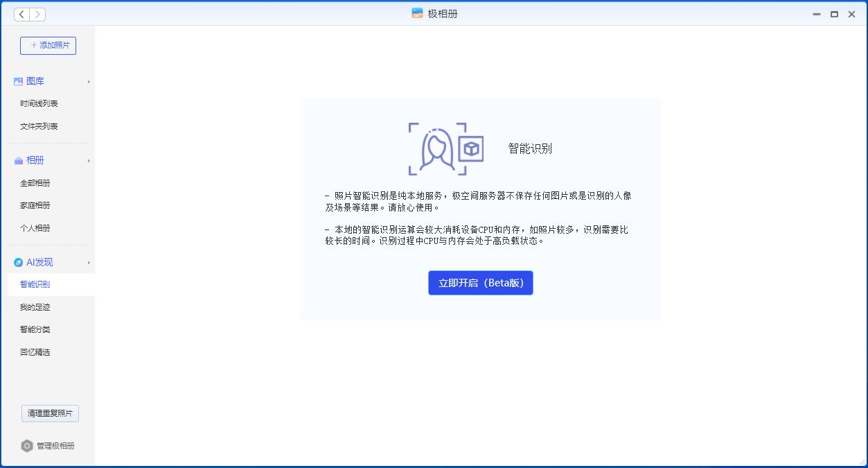Expand the 相册 section
Screen dimensions: 868x468
(87, 160)
